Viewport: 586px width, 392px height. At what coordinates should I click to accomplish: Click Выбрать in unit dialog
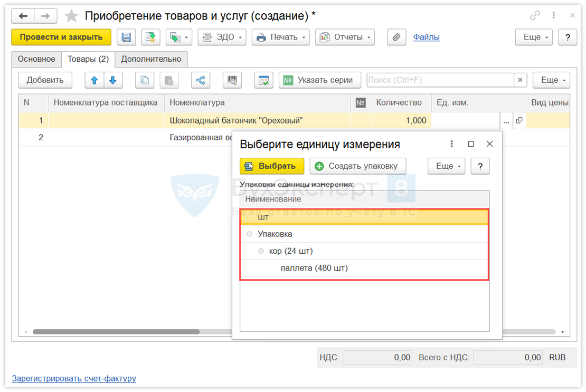point(272,166)
